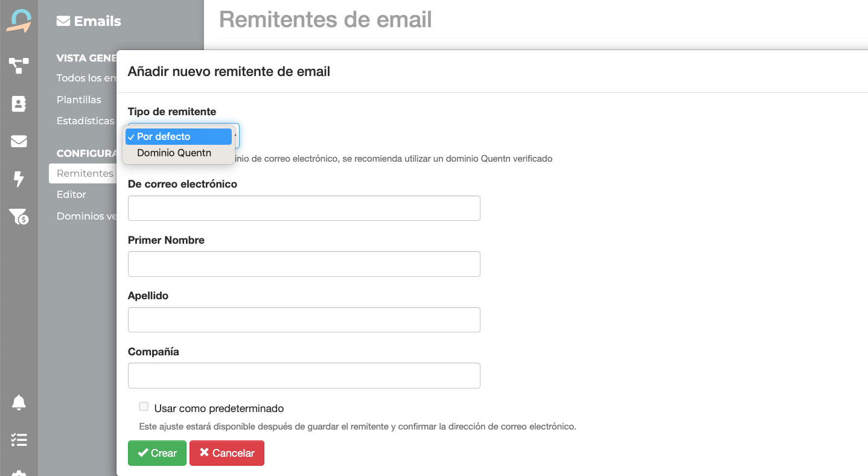868x476 pixels.
Task: Click the 'Compañía' input box
Action: 304,375
